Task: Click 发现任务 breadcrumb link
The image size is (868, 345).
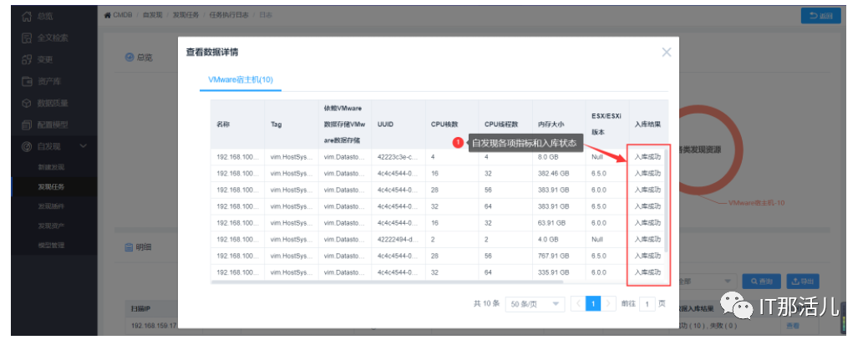Action: point(186,15)
